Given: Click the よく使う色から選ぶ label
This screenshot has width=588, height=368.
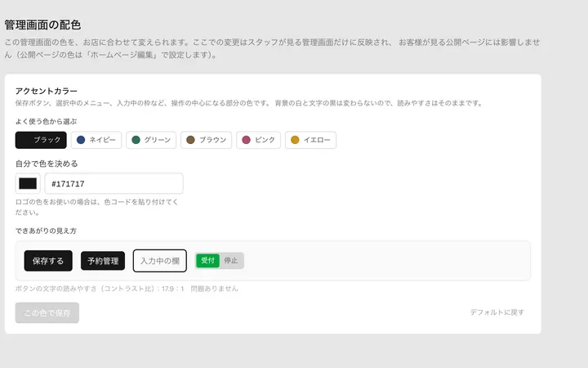Looking at the screenshot, I should coord(46,121).
